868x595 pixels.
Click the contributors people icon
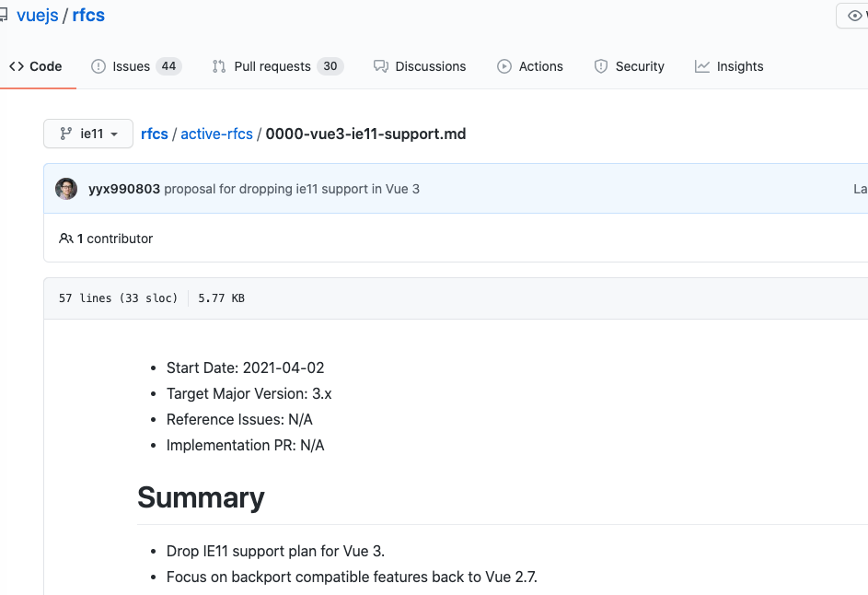[66, 239]
